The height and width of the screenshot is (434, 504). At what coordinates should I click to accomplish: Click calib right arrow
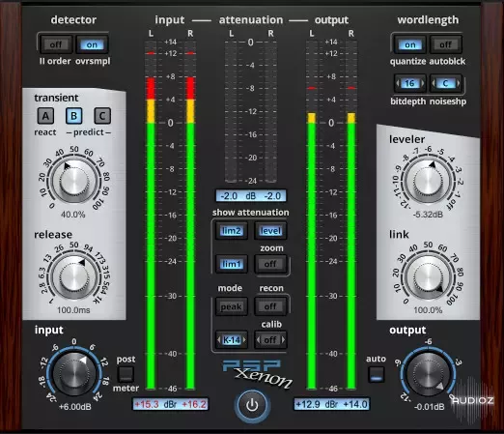click(283, 340)
